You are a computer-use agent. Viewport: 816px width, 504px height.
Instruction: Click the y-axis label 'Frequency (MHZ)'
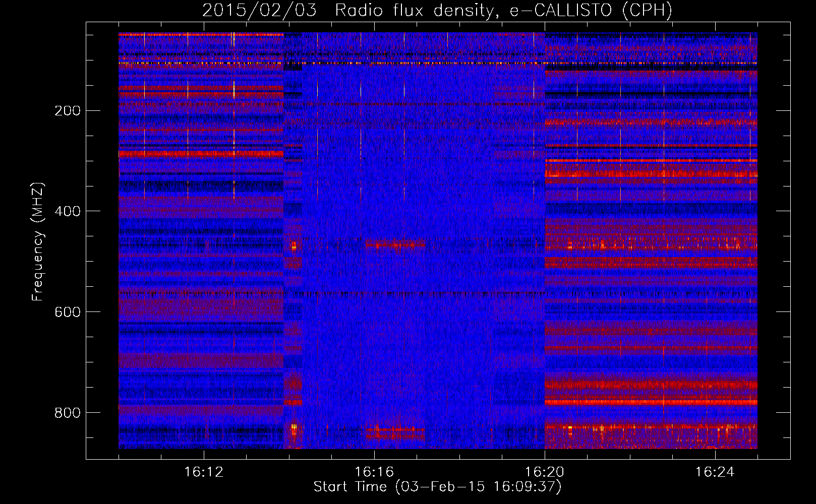38,242
